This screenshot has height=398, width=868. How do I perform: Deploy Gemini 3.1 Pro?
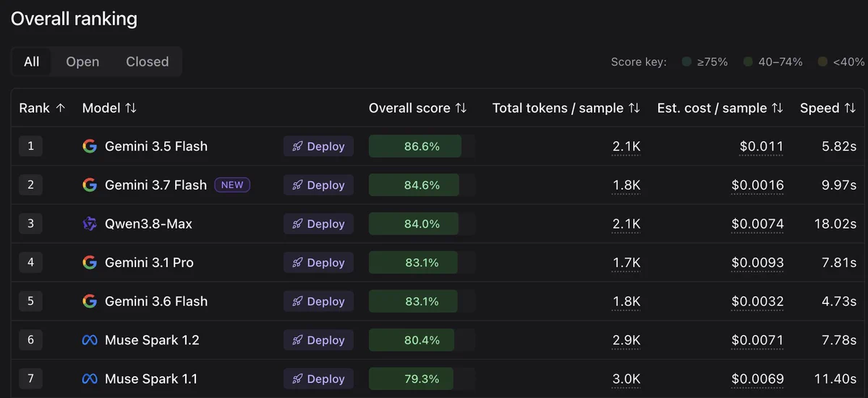[318, 263]
